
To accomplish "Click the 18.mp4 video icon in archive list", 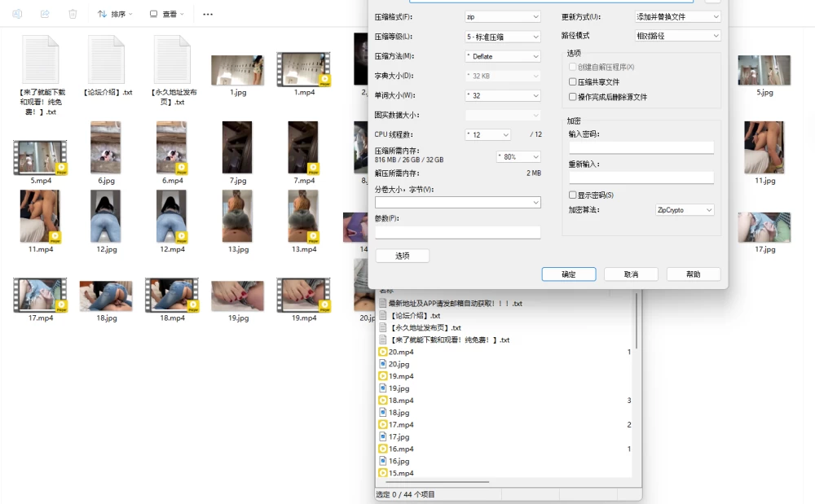I will pyautogui.click(x=383, y=401).
